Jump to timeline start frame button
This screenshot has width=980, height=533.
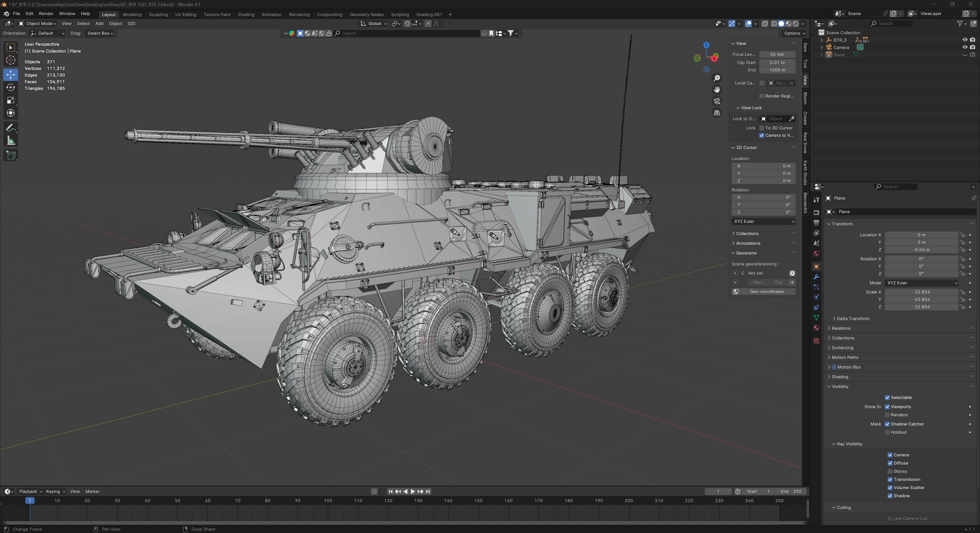coord(390,492)
